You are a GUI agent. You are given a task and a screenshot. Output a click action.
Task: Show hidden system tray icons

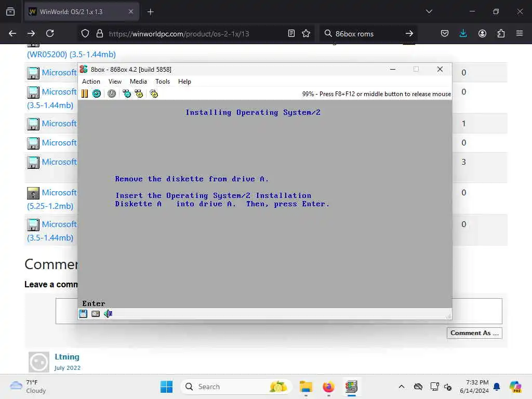point(402,387)
